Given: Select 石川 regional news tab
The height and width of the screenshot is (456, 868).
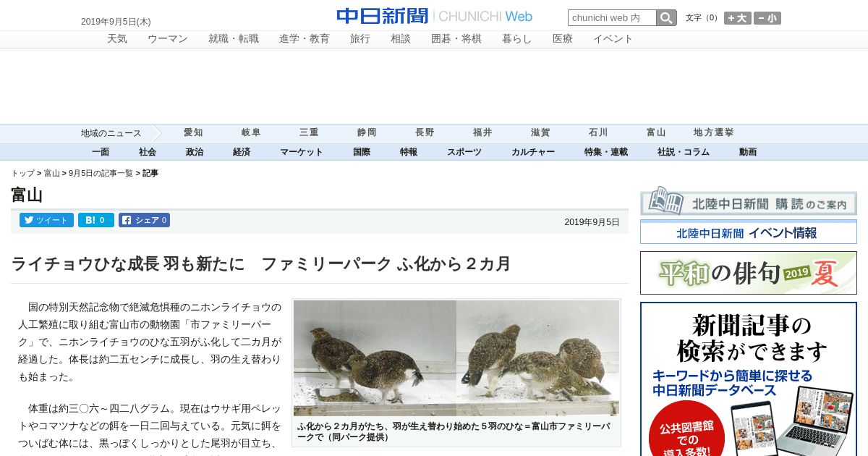Looking at the screenshot, I should 598,132.
